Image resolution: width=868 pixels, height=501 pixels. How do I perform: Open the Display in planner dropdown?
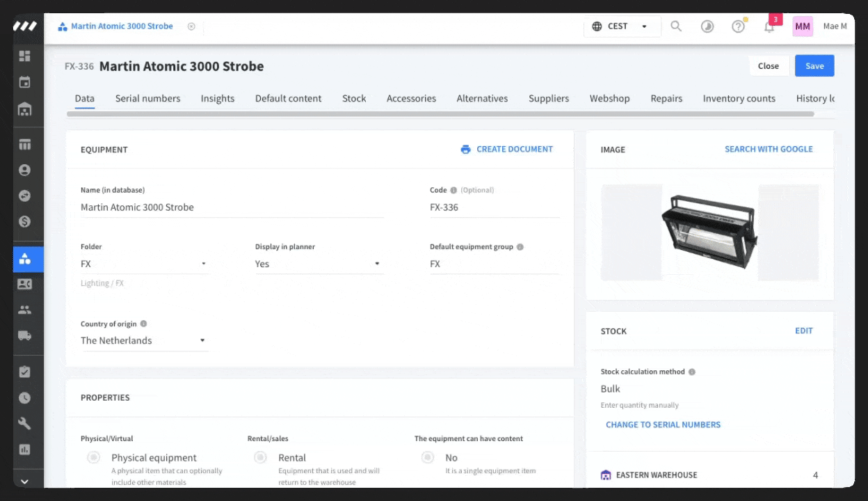point(319,264)
